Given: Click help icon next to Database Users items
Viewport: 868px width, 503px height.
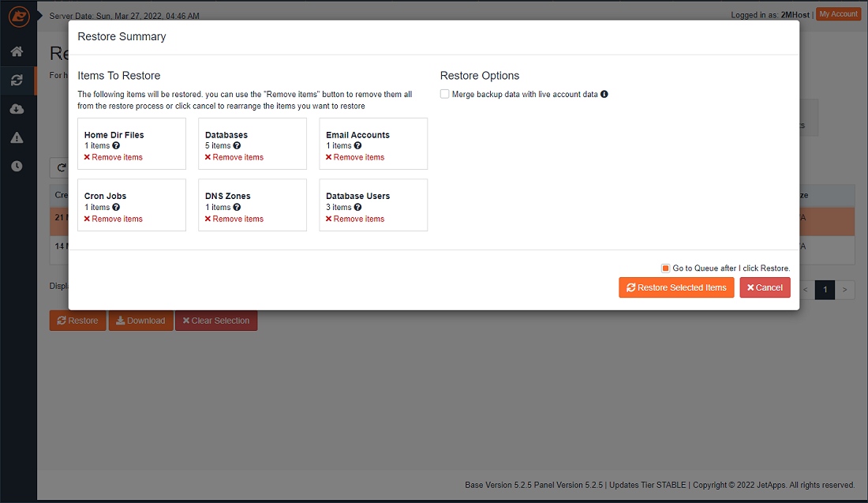Looking at the screenshot, I should (x=357, y=208).
